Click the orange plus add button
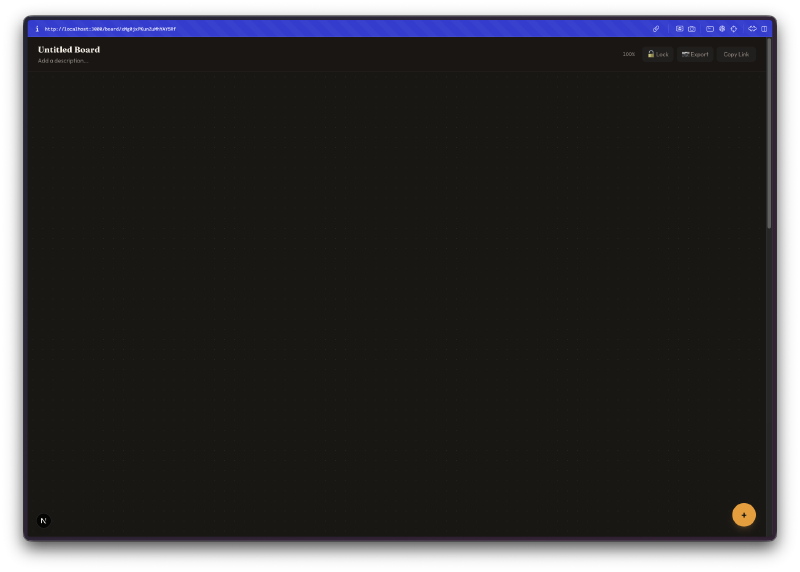Image resolution: width=800 pixels, height=572 pixels. point(743,515)
